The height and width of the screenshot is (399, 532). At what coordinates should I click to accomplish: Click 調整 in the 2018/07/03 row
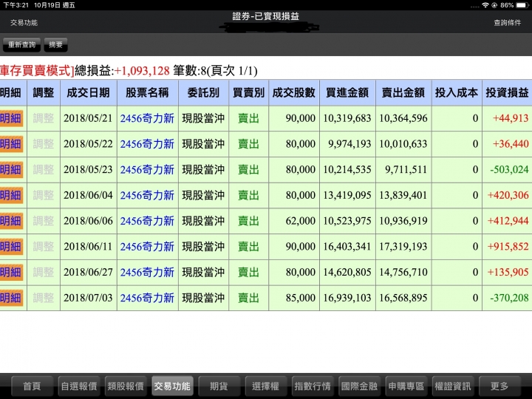point(44,298)
